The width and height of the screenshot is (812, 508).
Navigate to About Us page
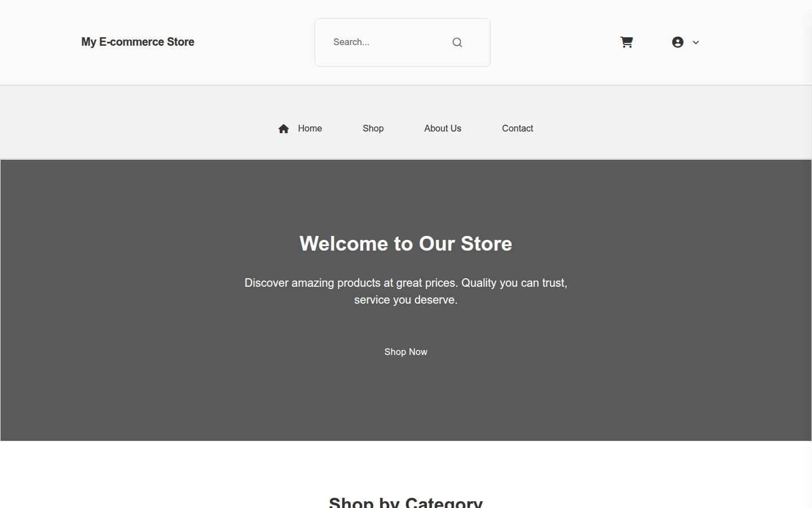(x=443, y=129)
